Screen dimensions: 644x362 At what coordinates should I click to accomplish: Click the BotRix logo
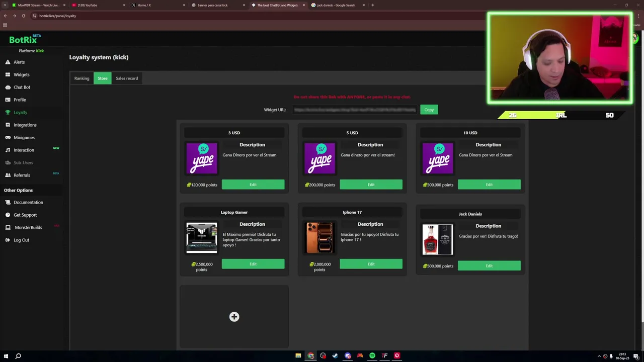pos(25,40)
